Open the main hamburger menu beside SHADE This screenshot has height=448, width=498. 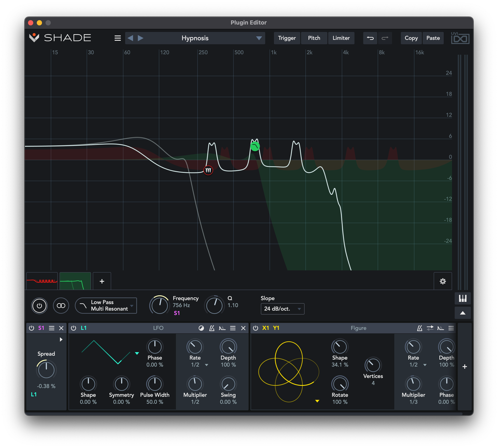click(x=117, y=38)
